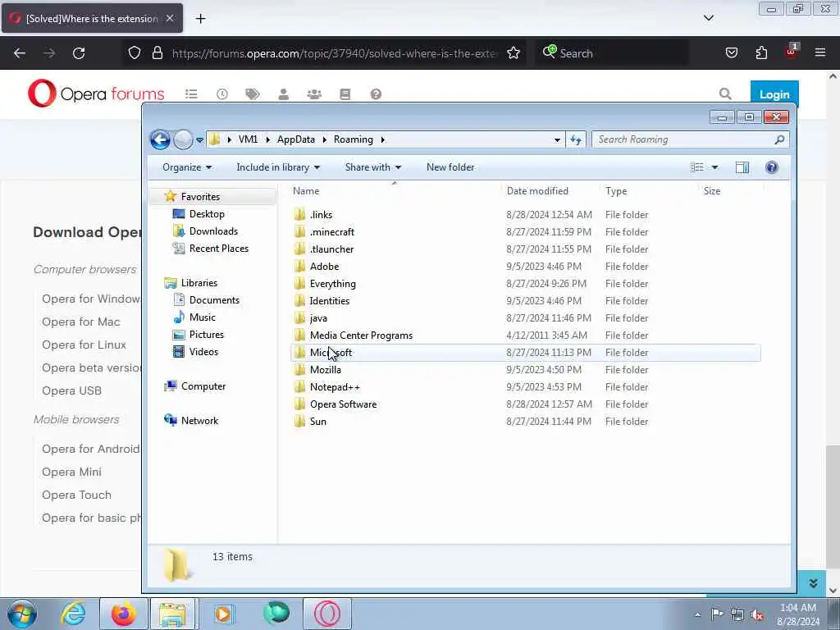This screenshot has height=630, width=840.
Task: Select the Identities folder
Action: [330, 300]
